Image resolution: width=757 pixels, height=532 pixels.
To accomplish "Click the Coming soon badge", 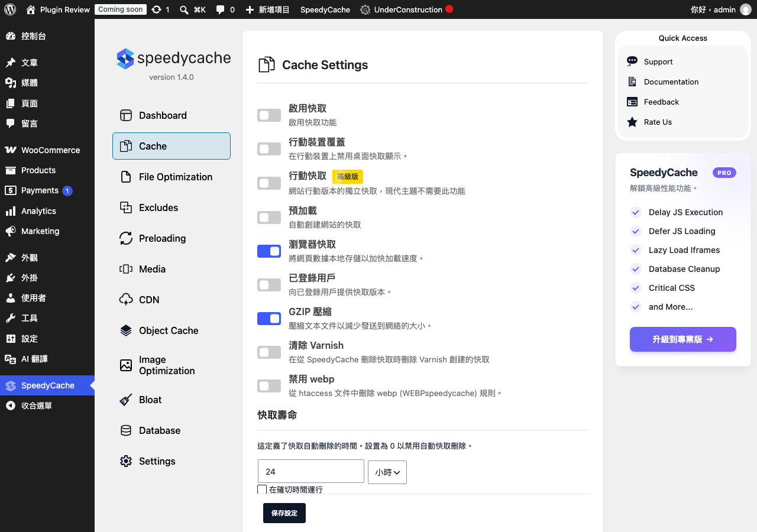I will point(121,9).
